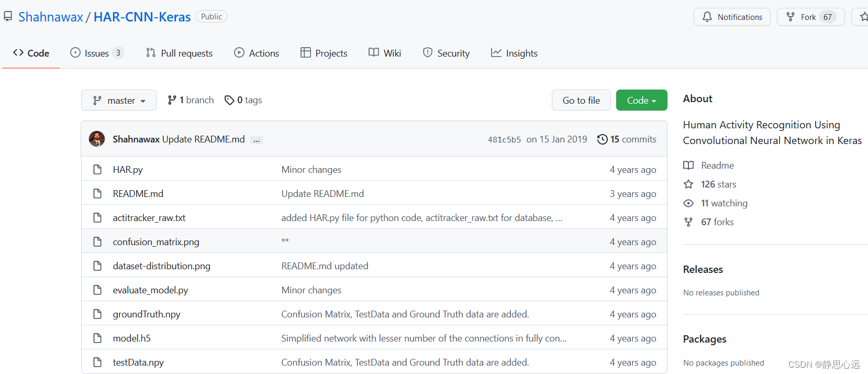Screen dimensions: 868x374
Task: Click the Fork count badge 67
Action: (x=828, y=17)
